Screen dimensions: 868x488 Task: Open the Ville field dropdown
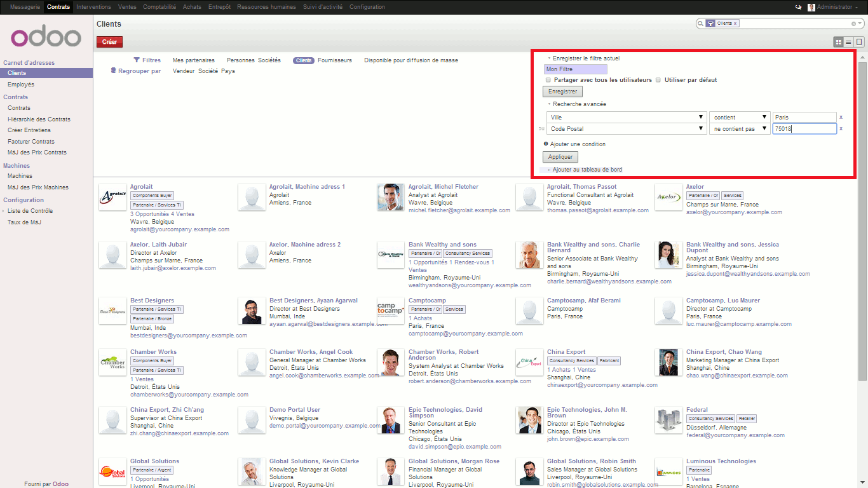(x=627, y=117)
